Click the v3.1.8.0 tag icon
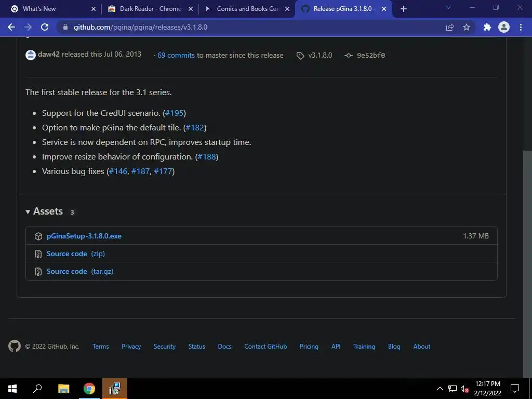Screen dimensions: 532x399 [x=300, y=55]
